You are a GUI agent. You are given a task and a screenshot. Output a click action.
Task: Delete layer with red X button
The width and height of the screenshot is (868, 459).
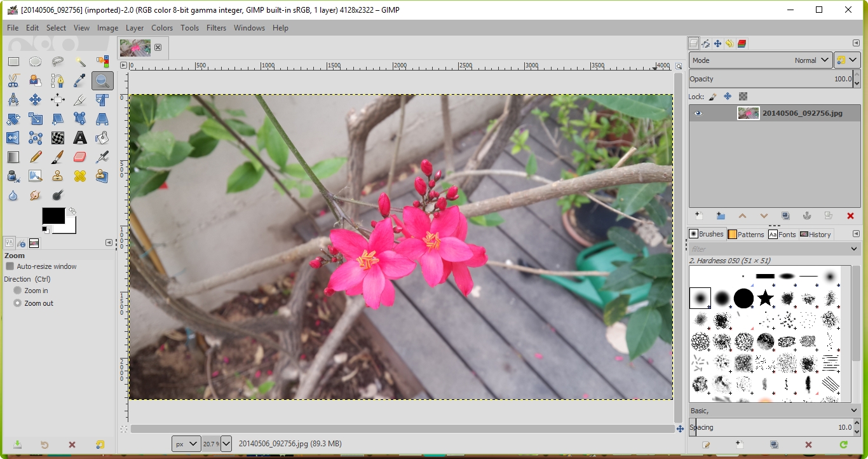850,216
